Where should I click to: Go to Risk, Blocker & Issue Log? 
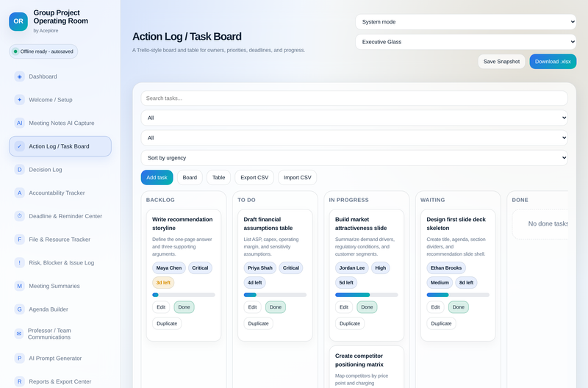60,262
